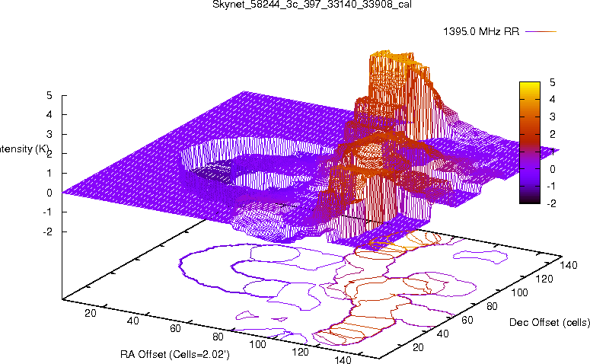The image size is (590, 364).
Task: Click the 80 tick on the RA Offset axis
Action: [x=218, y=337]
